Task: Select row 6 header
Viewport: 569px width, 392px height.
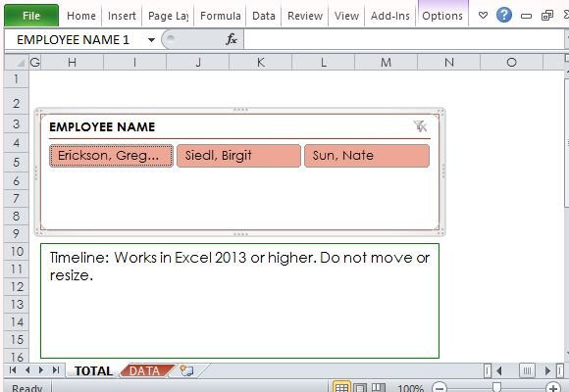Action: [x=17, y=180]
